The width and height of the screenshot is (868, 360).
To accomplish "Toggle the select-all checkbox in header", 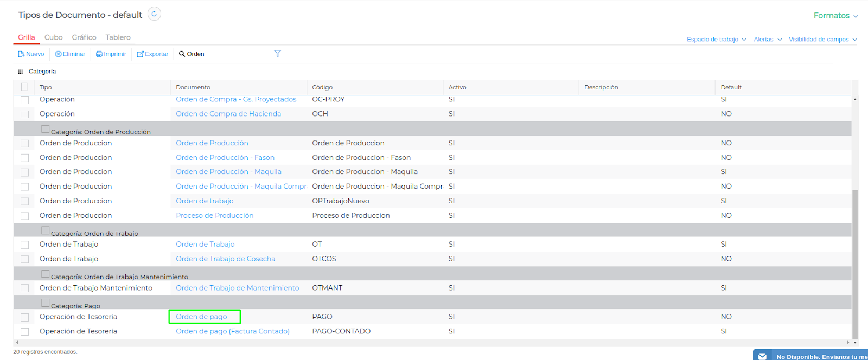I will pyautogui.click(x=24, y=87).
